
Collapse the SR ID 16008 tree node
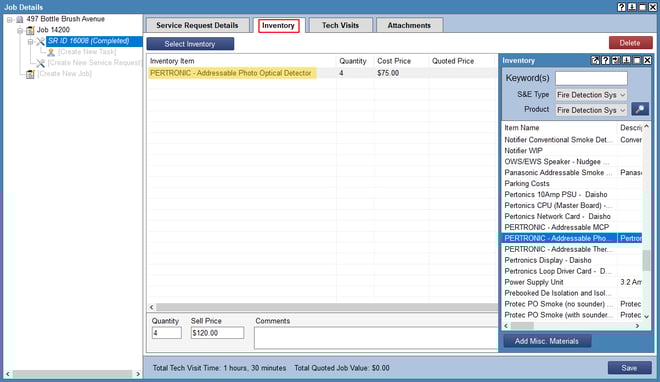tap(30, 41)
